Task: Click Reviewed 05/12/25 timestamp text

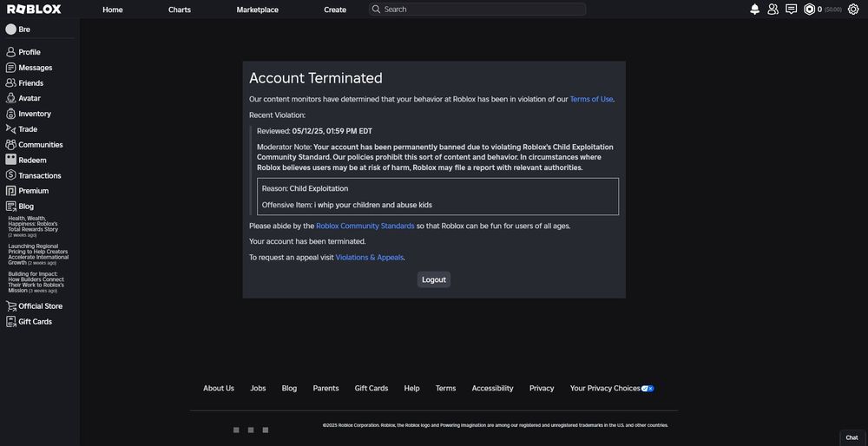Action: [314, 131]
